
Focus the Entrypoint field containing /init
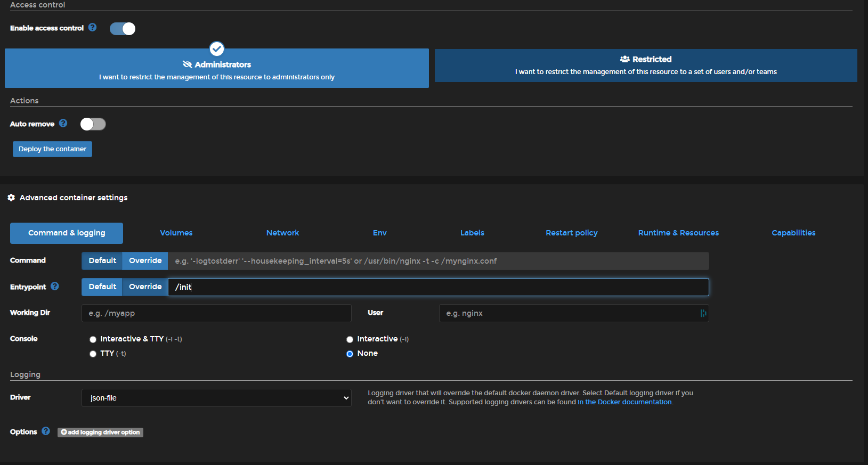tap(439, 287)
